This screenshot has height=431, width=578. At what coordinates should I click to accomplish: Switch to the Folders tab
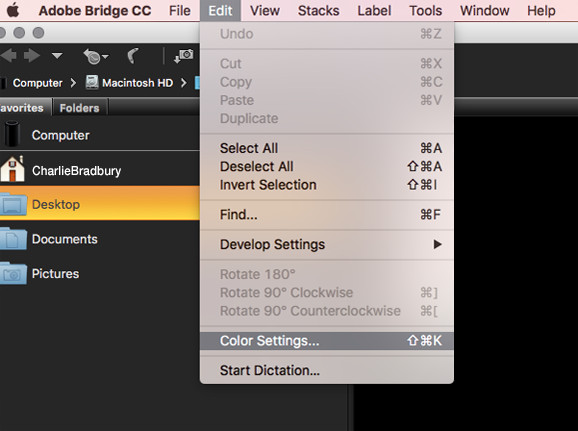(x=80, y=108)
